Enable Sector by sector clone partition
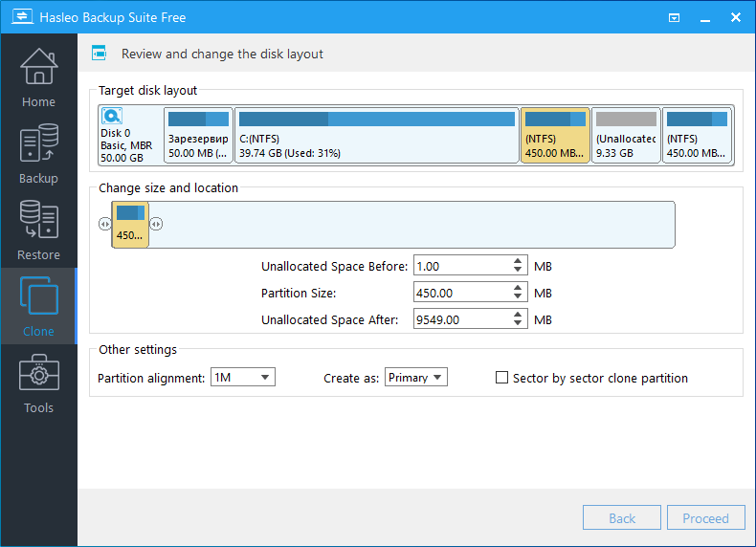 (x=501, y=378)
